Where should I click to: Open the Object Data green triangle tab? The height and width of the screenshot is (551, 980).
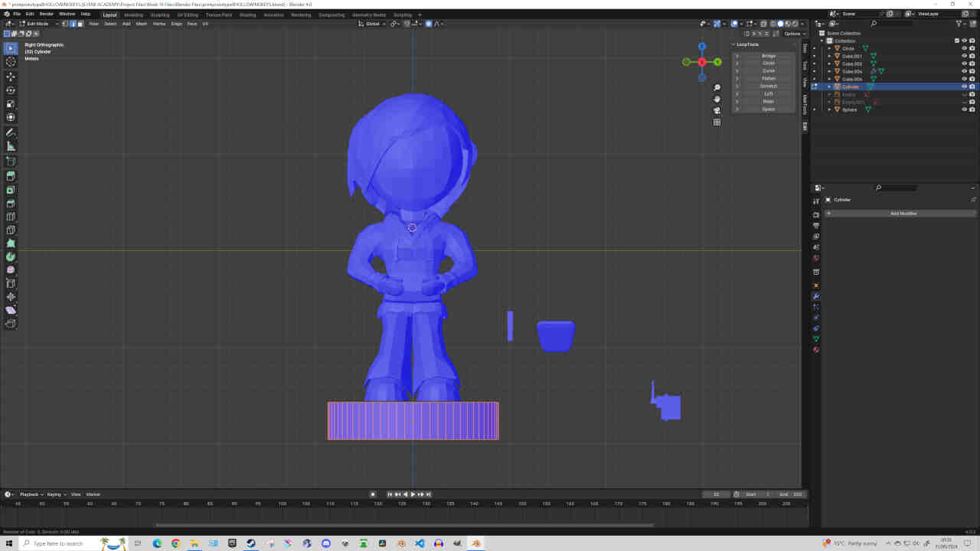(816, 339)
